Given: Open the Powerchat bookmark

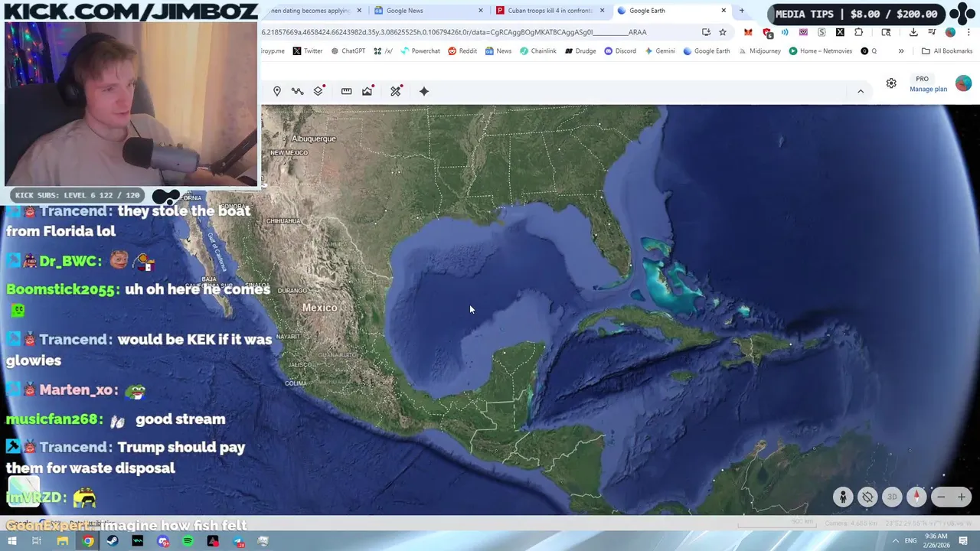Looking at the screenshot, I should click(x=420, y=51).
